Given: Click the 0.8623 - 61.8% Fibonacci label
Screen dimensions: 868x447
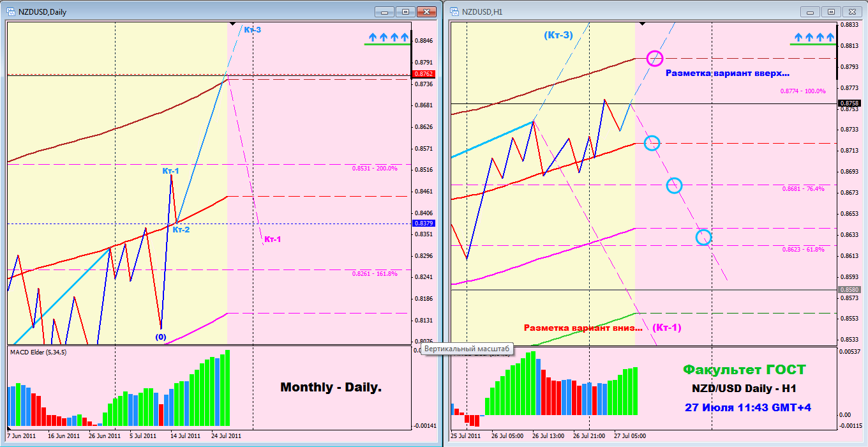Looking at the screenshot, I should [803, 250].
